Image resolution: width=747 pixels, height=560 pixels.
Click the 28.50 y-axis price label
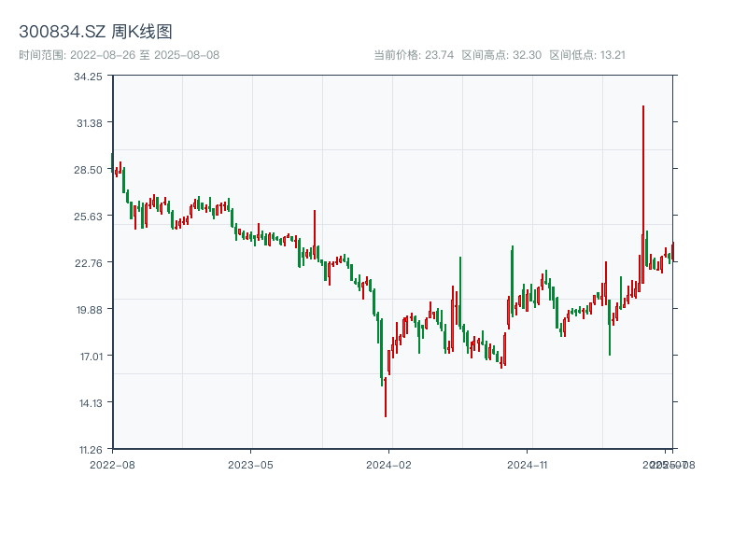pyautogui.click(x=89, y=170)
